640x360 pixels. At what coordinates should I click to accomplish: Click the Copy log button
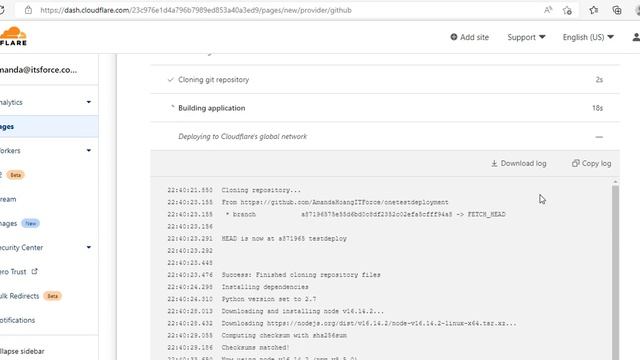tap(591, 163)
